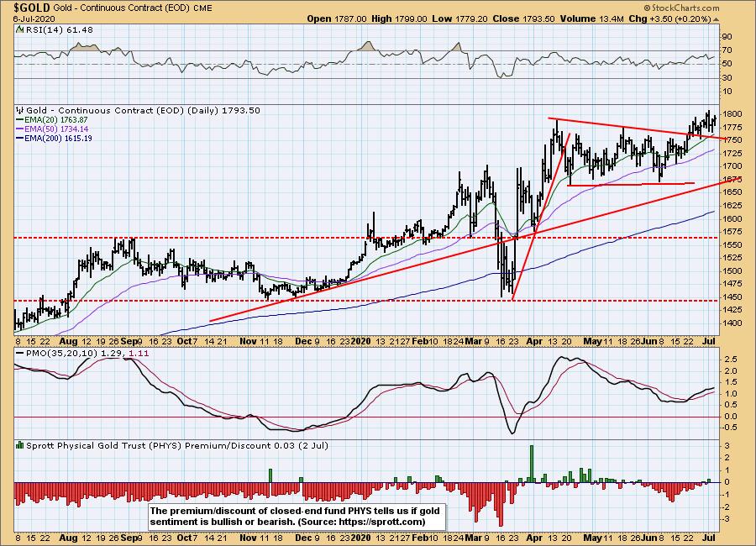Click the dark blue EMA(200) line swatch
Image resolution: width=756 pixels, height=546 pixels.
pos(20,138)
